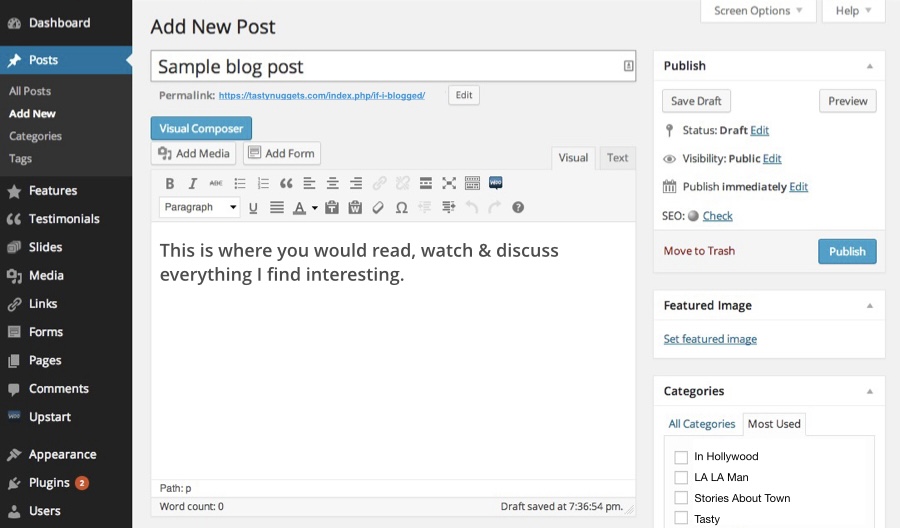Viewport: 900px width, 528px height.
Task: Click SEO Check link
Action: [717, 216]
